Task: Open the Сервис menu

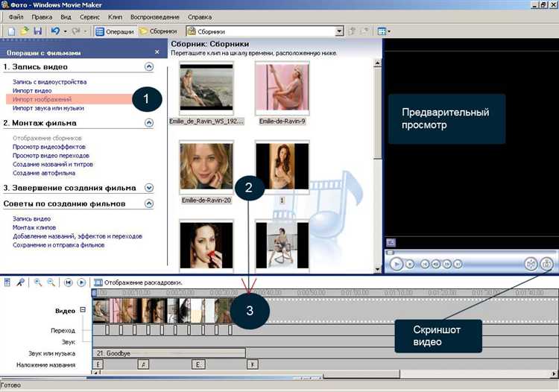Action: pos(89,16)
